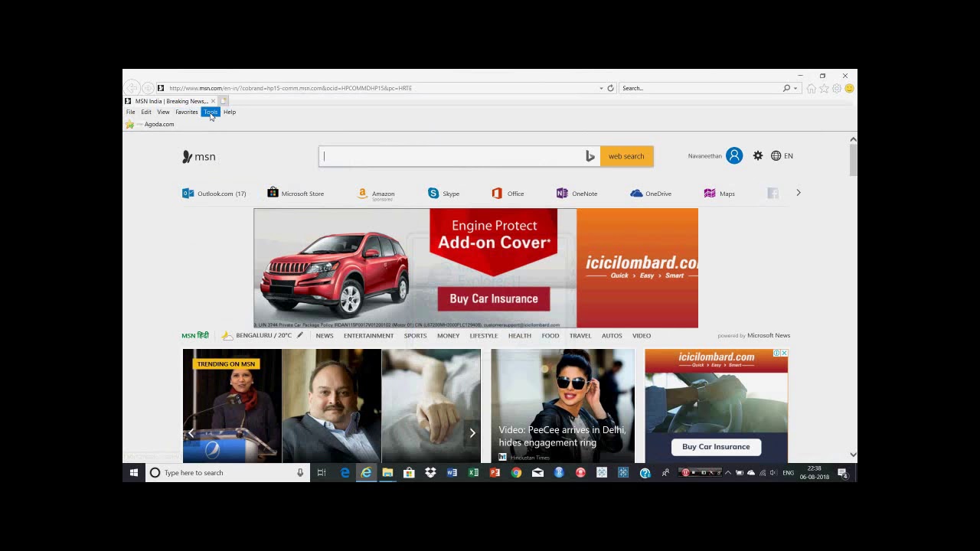Open the OneDrive shortcut
Image resolution: width=980 pixels, height=551 pixels.
coord(651,194)
